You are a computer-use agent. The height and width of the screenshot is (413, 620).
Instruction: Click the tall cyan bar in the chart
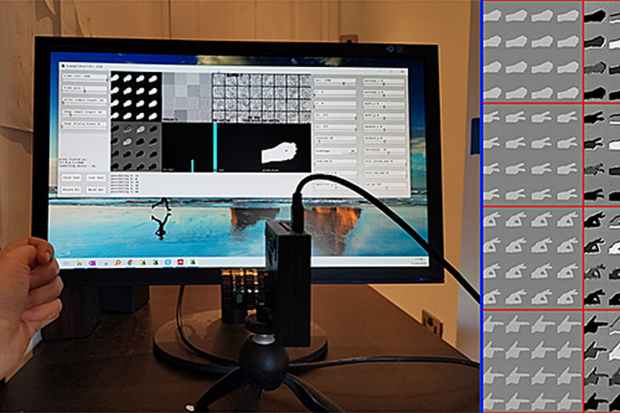click(x=213, y=146)
